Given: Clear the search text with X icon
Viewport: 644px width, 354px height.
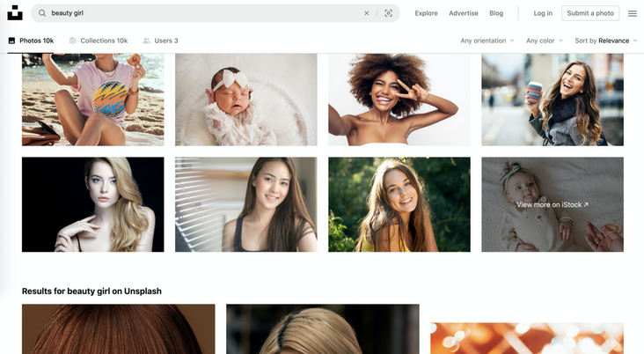Looking at the screenshot, I should tap(366, 13).
